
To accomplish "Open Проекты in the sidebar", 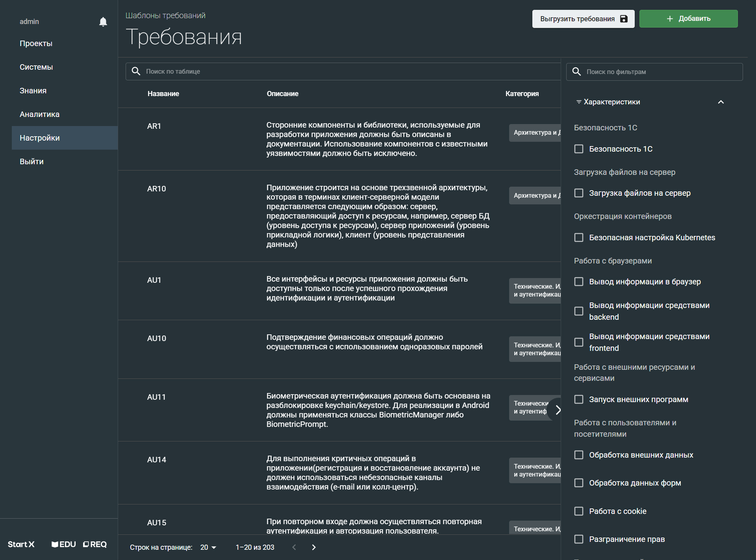I will click(x=36, y=43).
